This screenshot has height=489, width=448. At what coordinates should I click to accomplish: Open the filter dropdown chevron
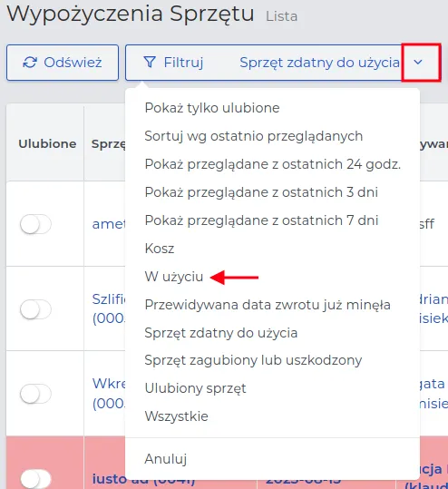click(x=418, y=62)
